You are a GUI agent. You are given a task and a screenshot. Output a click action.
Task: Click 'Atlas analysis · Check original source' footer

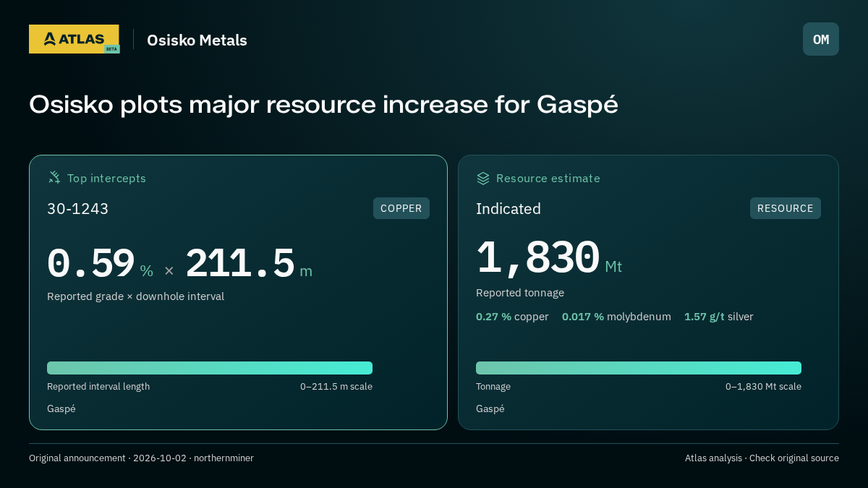point(762,458)
